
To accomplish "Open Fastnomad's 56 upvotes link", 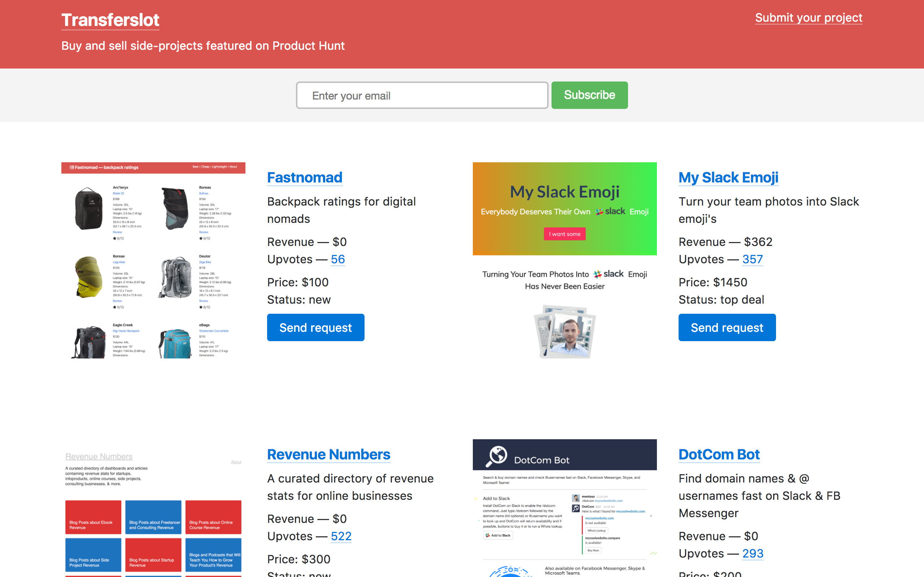I will 337,260.
